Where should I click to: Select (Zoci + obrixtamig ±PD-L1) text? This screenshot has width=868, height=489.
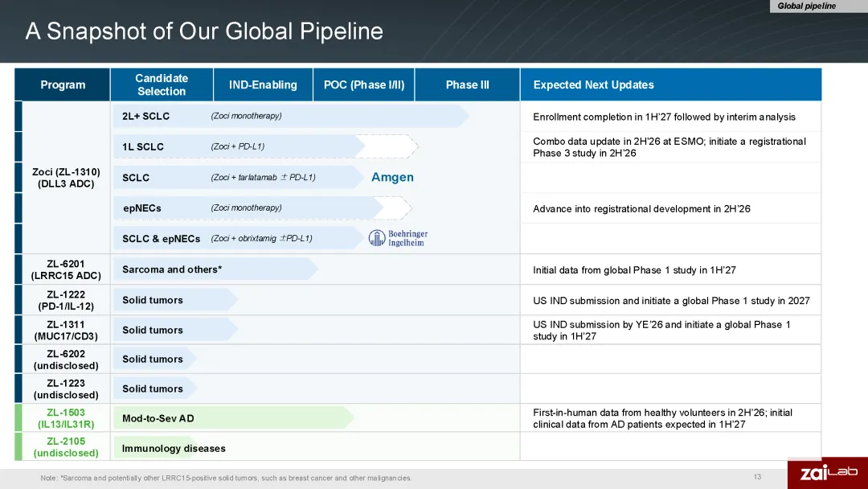coord(261,238)
